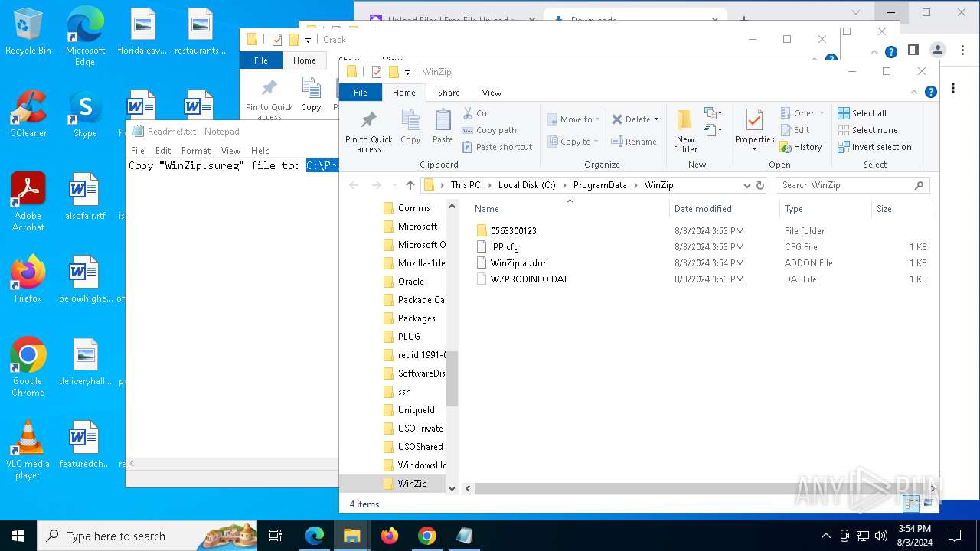This screenshot has height=551, width=980.
Task: Show file History from ribbon
Action: coord(801,147)
